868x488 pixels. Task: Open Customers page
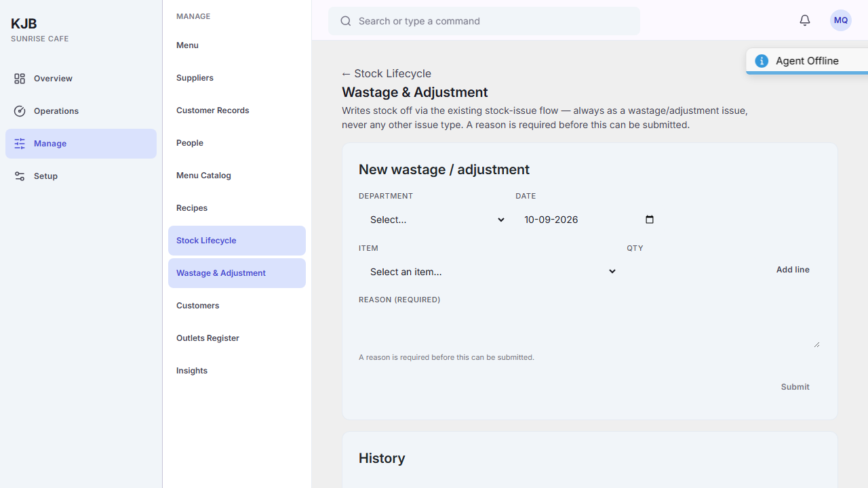(237, 306)
